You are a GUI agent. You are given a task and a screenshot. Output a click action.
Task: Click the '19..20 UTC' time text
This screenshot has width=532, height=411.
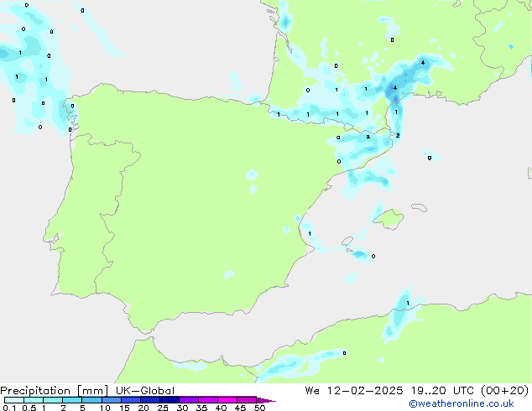442,391
